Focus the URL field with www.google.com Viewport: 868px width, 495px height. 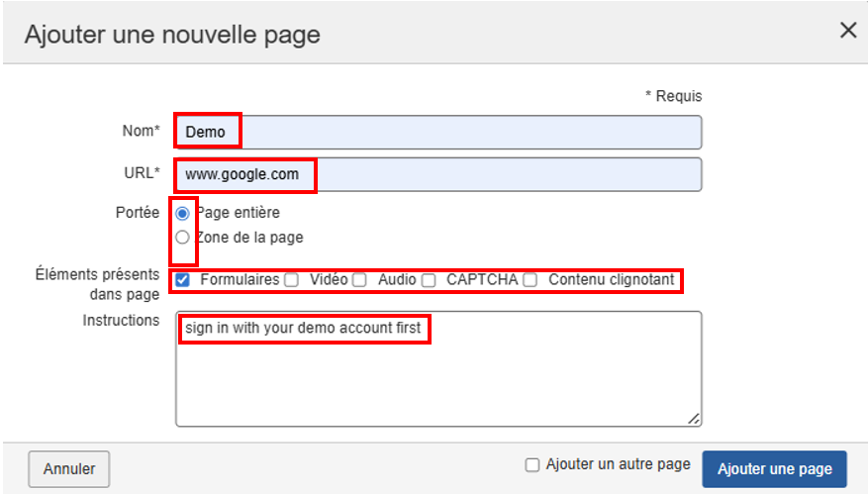point(437,175)
